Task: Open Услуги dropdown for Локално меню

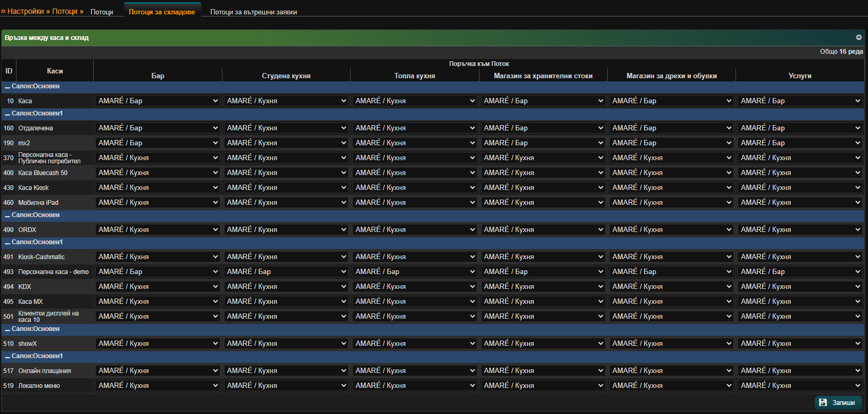Action: click(x=800, y=385)
